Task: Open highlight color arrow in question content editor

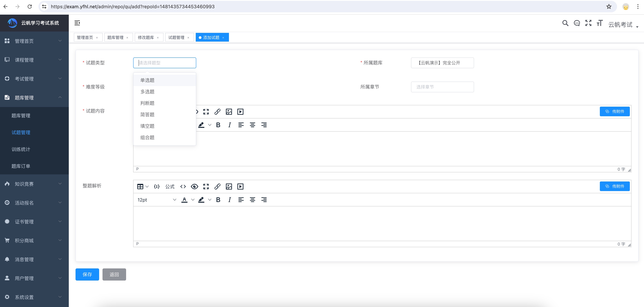Action: [210, 125]
